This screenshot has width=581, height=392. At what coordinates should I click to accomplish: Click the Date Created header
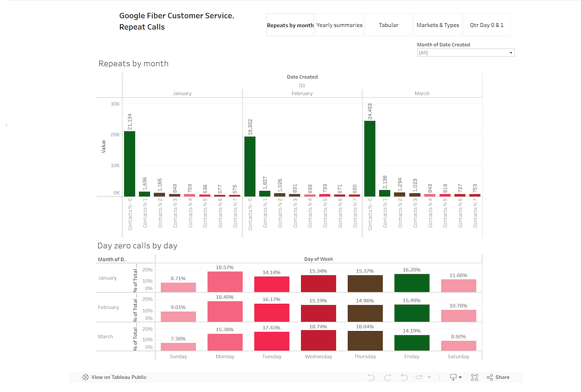click(302, 77)
